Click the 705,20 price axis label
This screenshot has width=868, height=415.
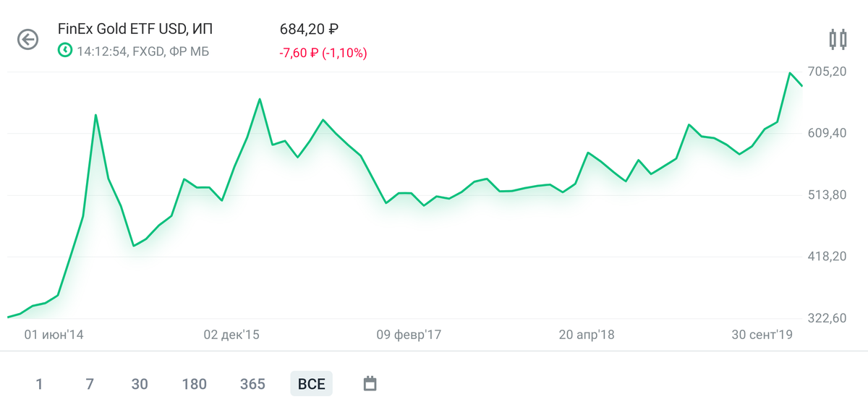[x=827, y=72]
